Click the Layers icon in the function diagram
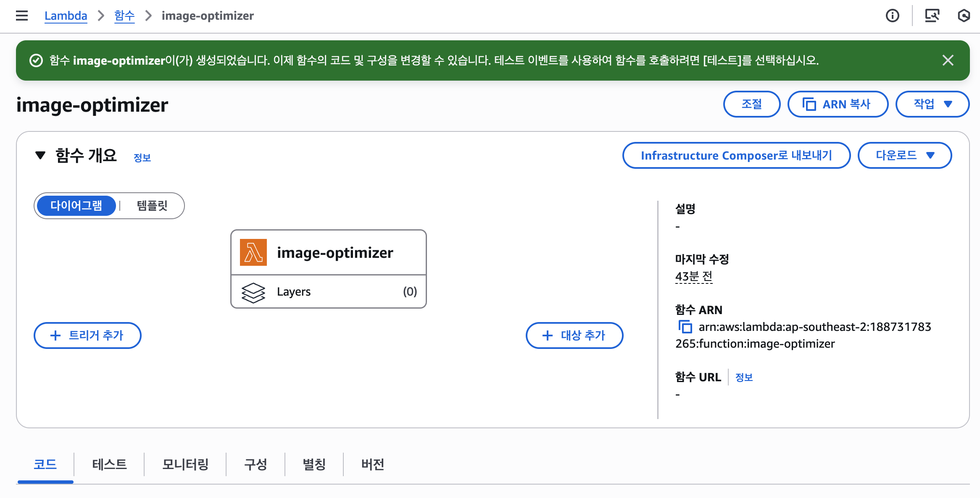 (x=253, y=291)
